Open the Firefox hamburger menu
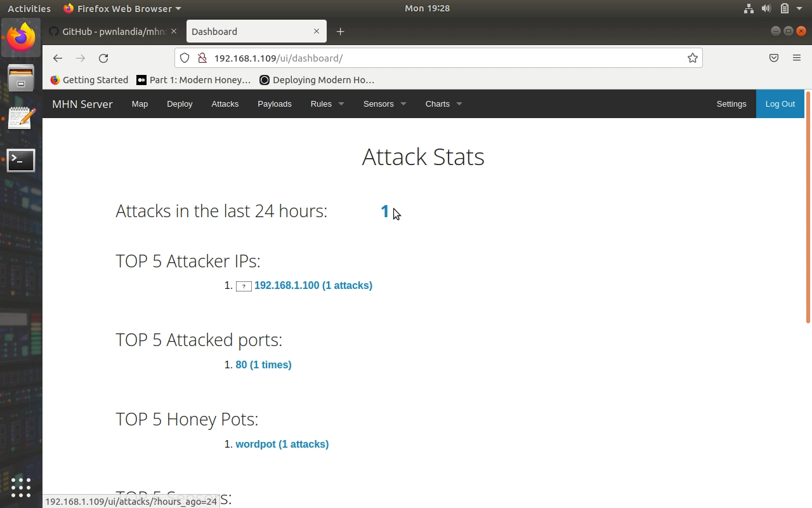 [797, 58]
